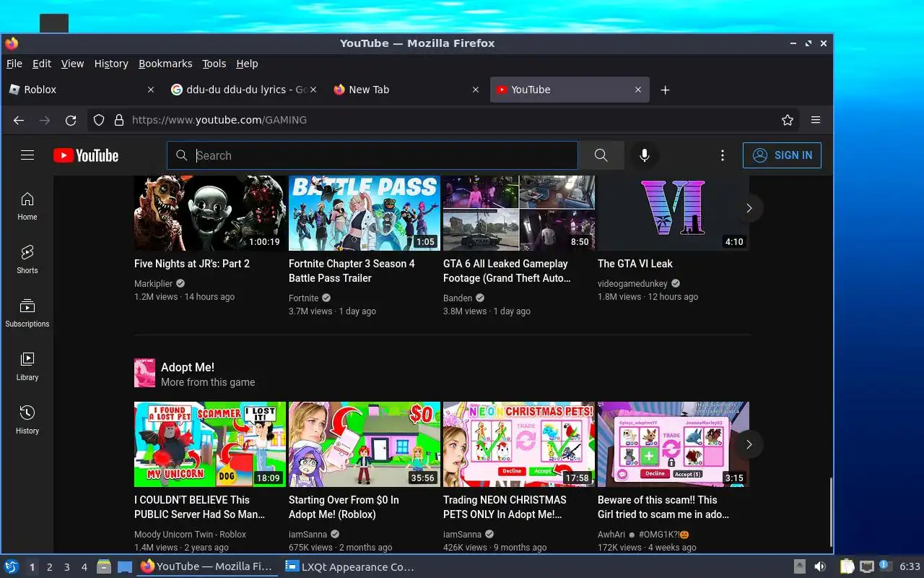The height and width of the screenshot is (578, 924).
Task: Open Library in sidebar
Action: (27, 366)
